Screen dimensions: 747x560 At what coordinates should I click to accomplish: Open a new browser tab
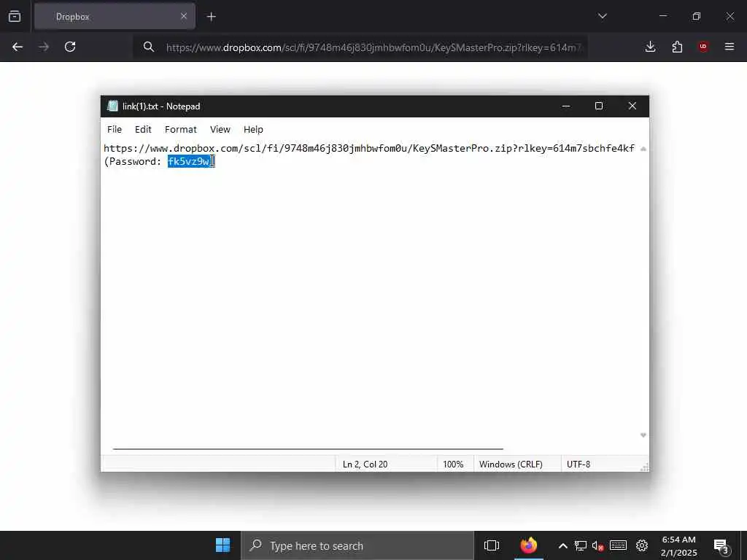tap(211, 17)
